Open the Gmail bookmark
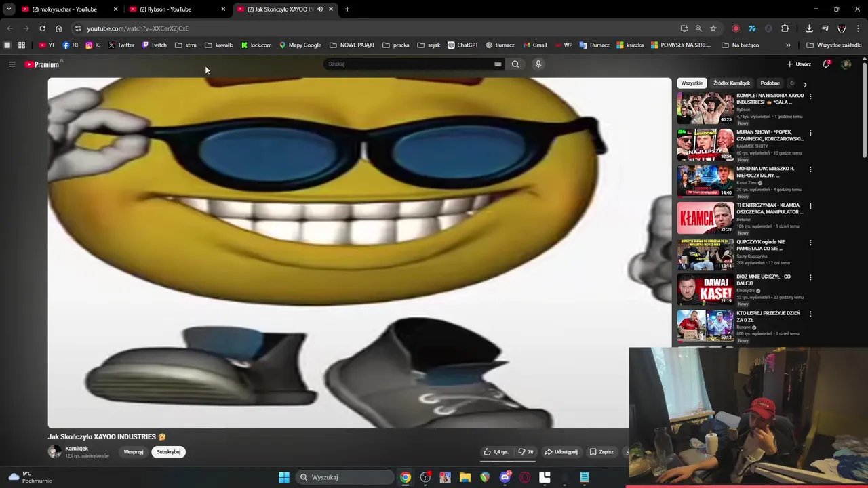Screen dimensions: 868x488 (x=534, y=45)
